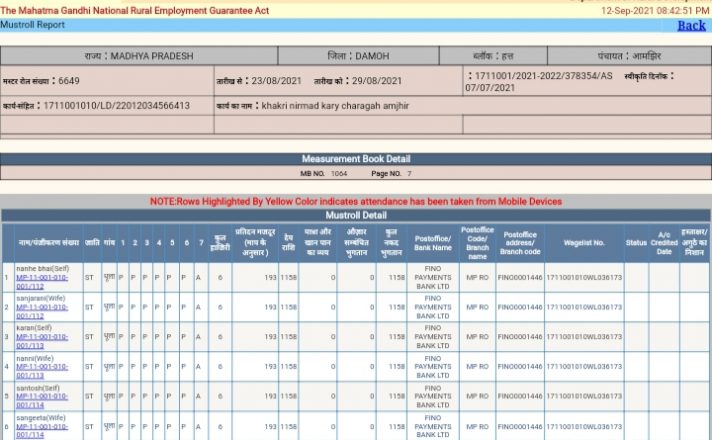Click the हस्ताक्षर/अंगूठे का निशान column header
Screen dimensions: 712x440
click(694, 243)
